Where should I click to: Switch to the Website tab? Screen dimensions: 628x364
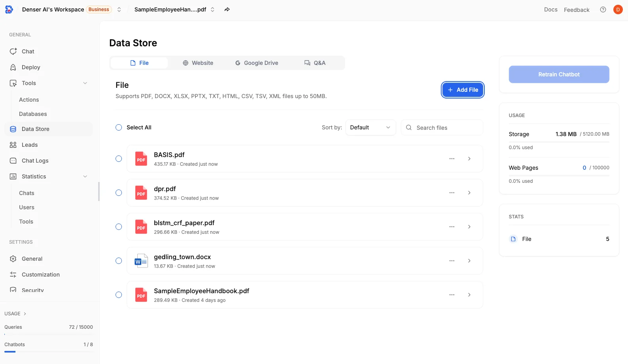tap(198, 63)
